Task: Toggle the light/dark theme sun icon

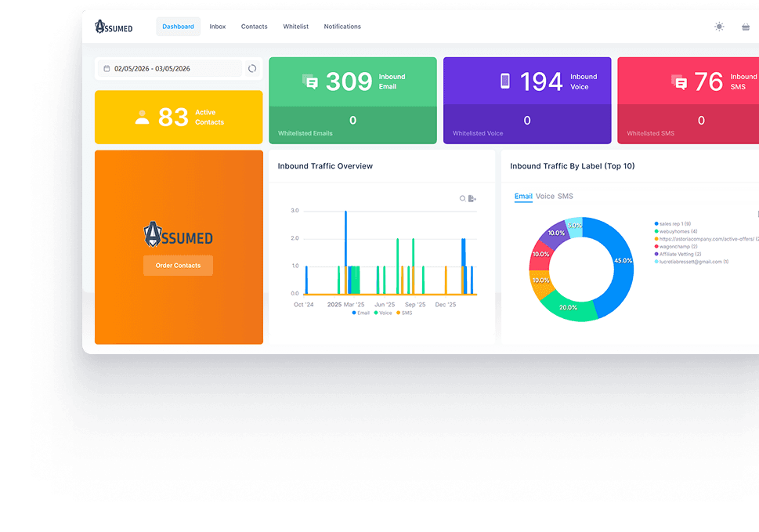Action: coord(719,27)
